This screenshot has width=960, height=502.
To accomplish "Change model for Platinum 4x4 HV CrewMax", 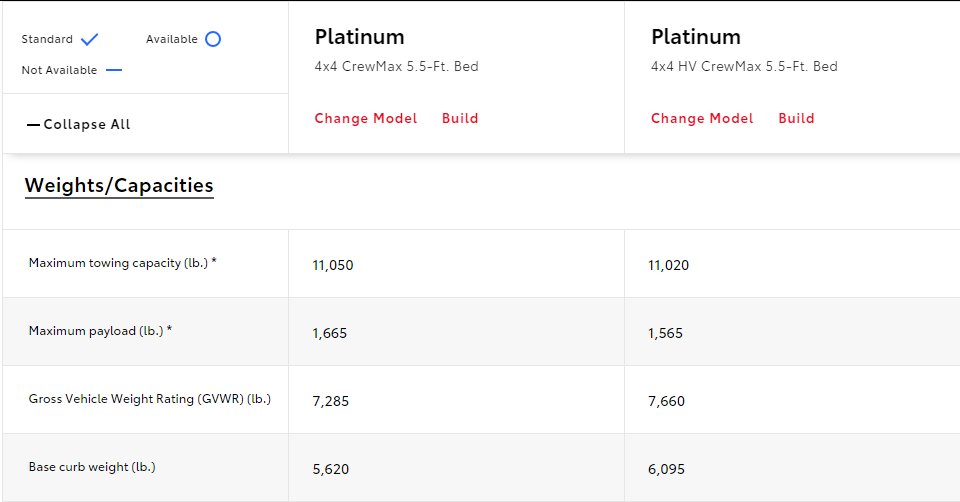I will point(702,118).
